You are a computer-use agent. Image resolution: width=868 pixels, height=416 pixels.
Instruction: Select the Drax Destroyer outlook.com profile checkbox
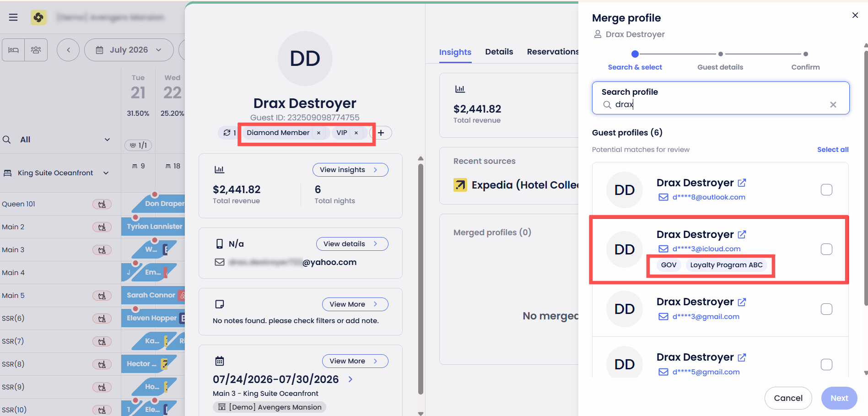[826, 190]
